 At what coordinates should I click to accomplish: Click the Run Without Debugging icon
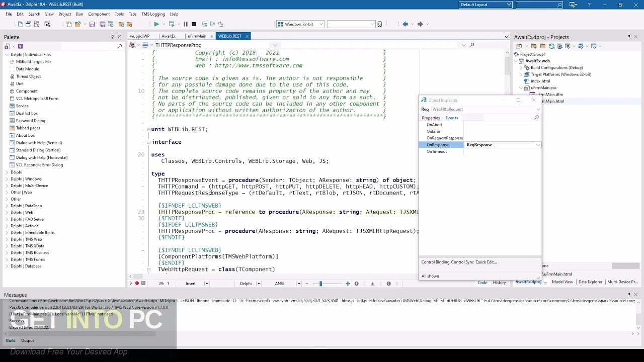click(x=172, y=24)
